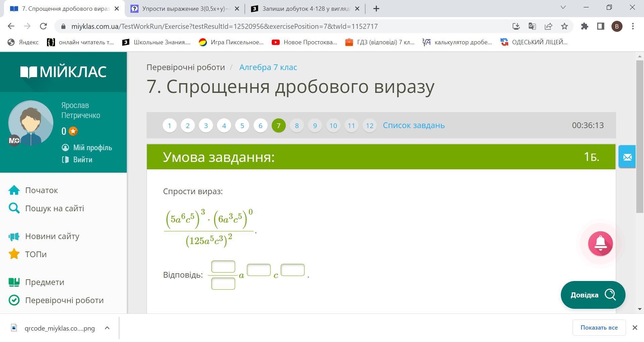
Task: Open Chrome three-dot menu
Action: 633,26
